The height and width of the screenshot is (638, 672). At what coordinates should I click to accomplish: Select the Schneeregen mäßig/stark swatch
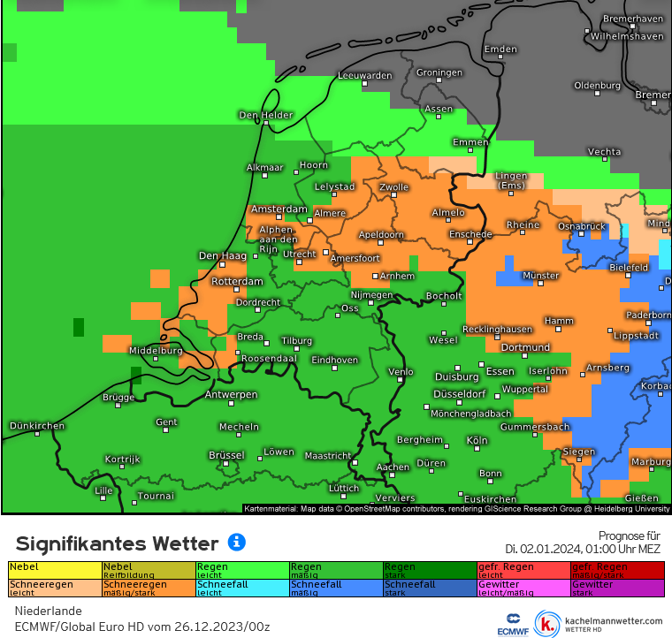(149, 588)
